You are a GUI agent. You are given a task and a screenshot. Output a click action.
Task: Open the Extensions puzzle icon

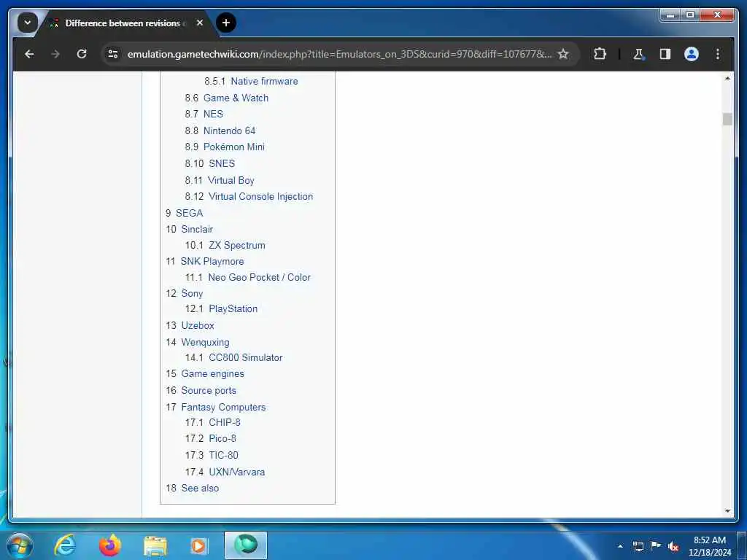pyautogui.click(x=600, y=54)
